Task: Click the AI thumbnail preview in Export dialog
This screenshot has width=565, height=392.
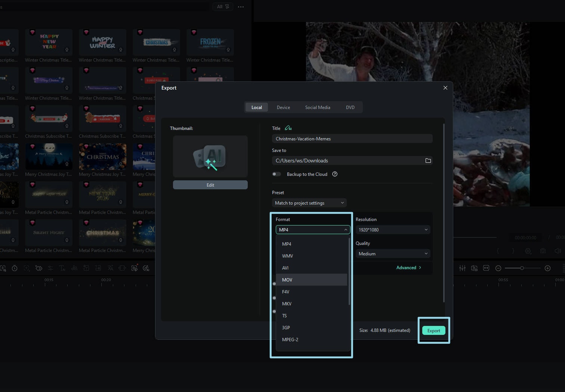Action: (210, 156)
